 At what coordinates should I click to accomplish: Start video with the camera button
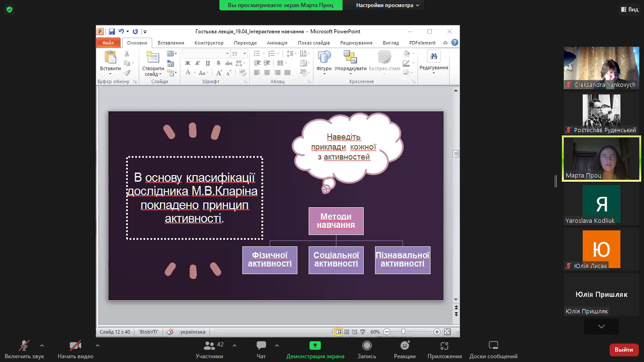tap(75, 346)
